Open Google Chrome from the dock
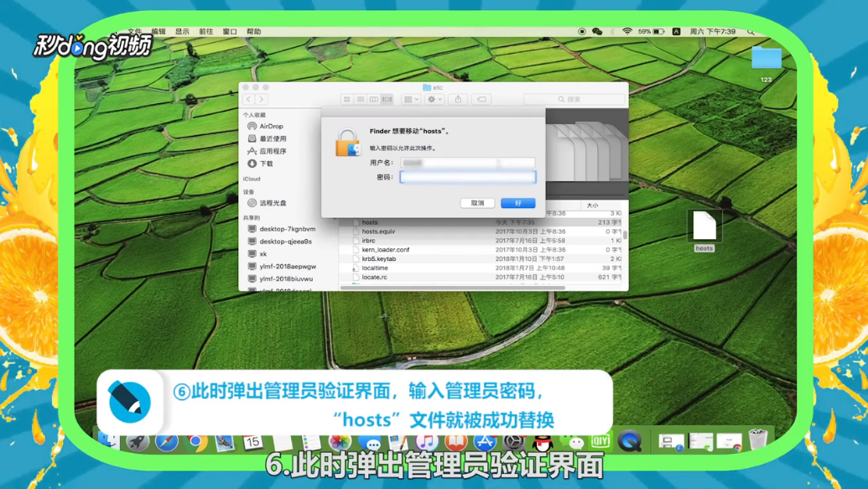The image size is (868, 489). tap(195, 442)
